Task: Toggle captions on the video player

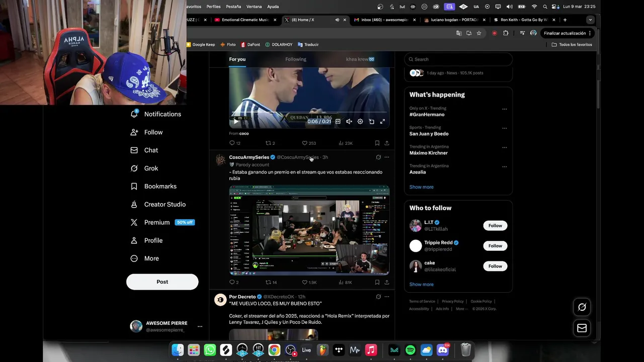Action: click(338, 121)
